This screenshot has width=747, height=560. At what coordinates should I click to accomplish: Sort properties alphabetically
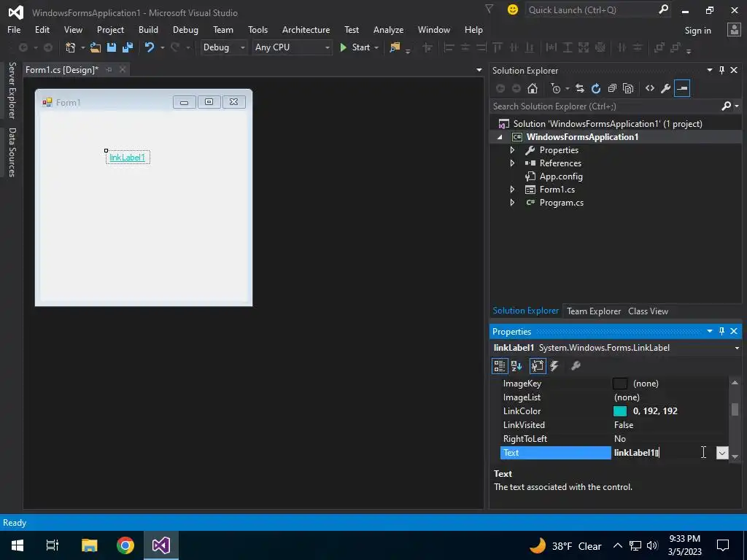pos(516,366)
